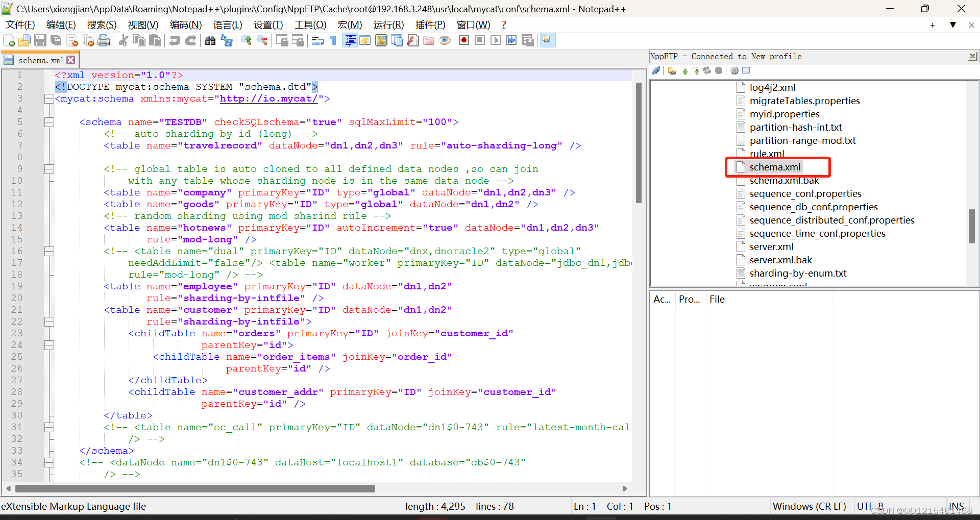This screenshot has width=980, height=520.
Task: Save the current file via toolbar
Action: (x=40, y=40)
